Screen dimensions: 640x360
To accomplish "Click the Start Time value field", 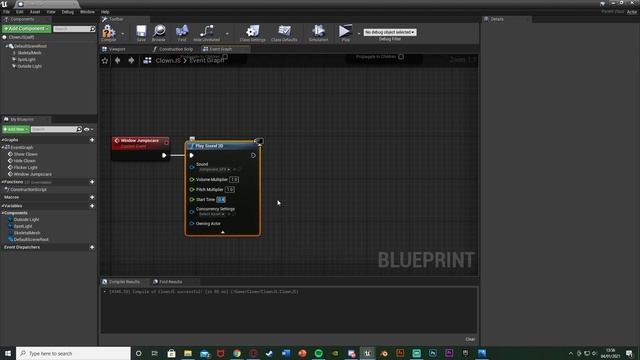I will pos(221,200).
